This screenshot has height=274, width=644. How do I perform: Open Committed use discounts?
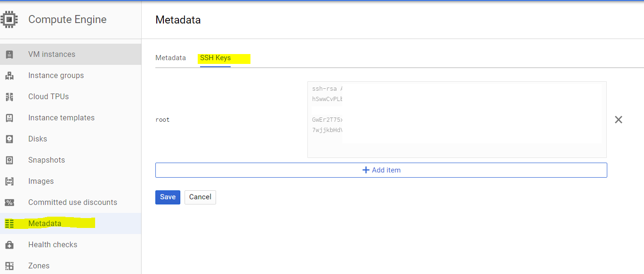(71, 202)
